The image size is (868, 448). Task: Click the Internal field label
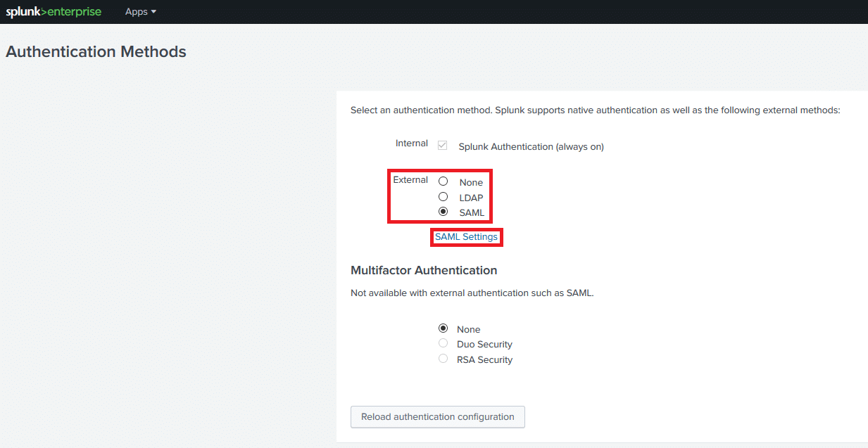pyautogui.click(x=411, y=143)
